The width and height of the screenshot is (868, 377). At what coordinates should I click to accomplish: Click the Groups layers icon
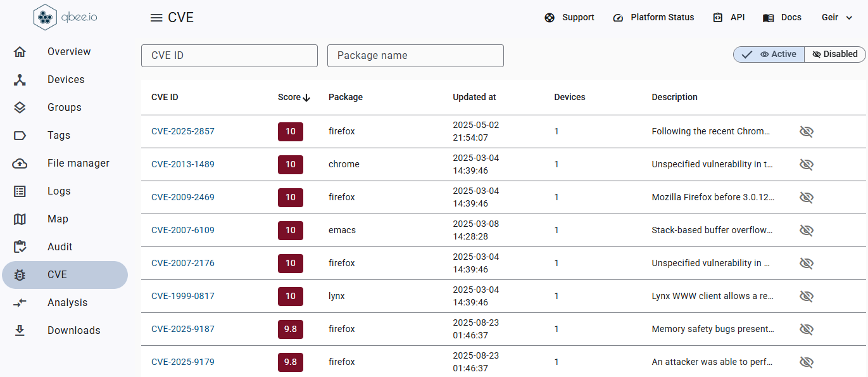coord(20,108)
